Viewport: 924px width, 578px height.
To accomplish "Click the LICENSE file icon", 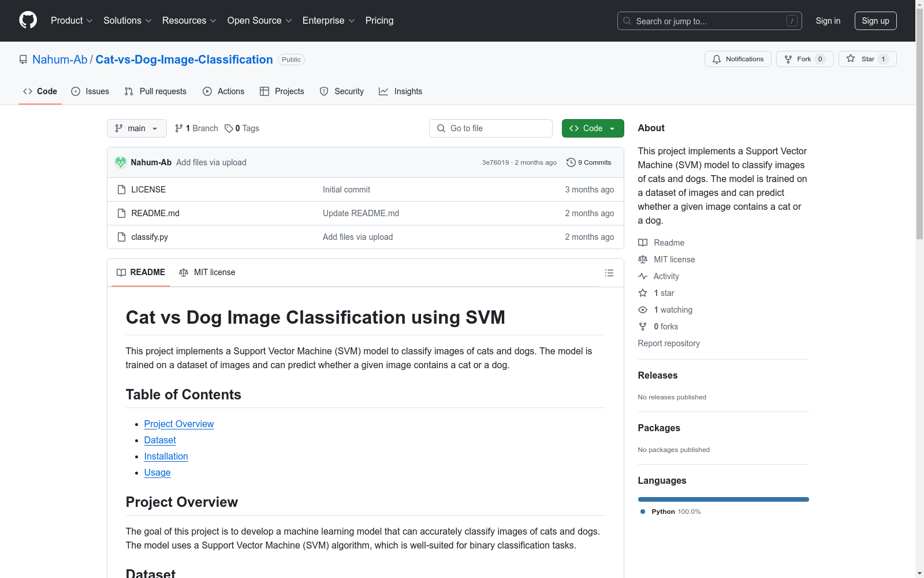I will point(121,190).
